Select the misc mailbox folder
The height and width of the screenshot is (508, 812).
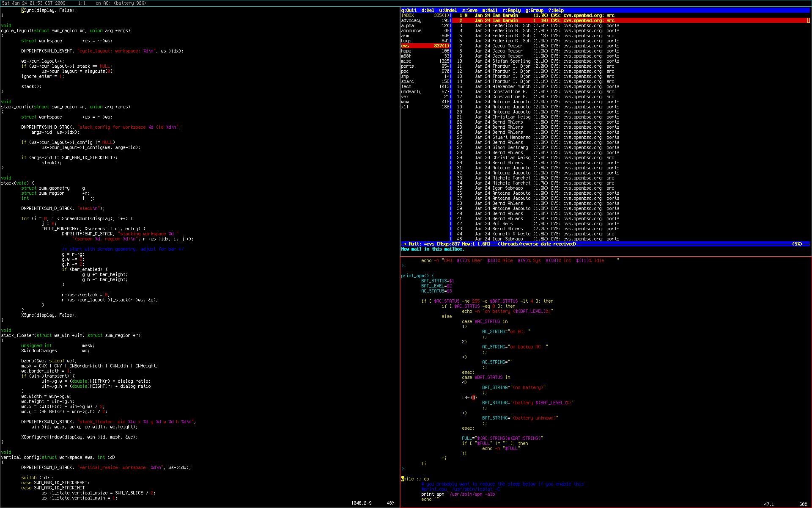406,61
